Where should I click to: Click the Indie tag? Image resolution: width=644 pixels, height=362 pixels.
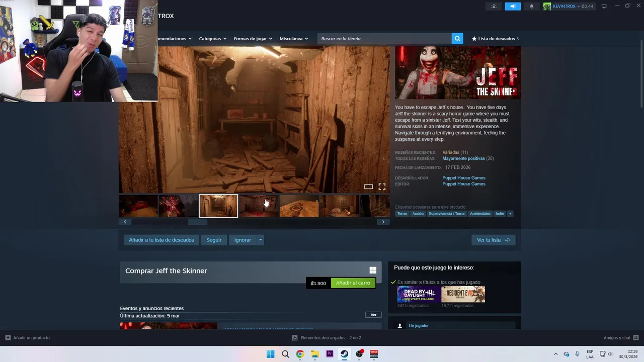pyautogui.click(x=500, y=214)
